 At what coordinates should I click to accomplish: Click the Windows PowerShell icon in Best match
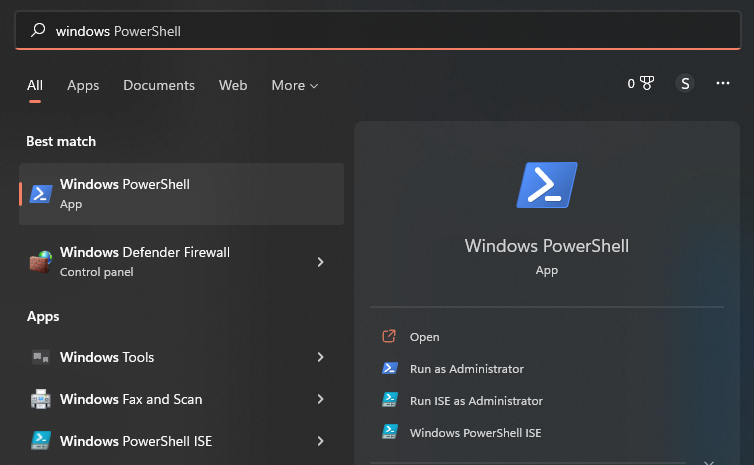(x=41, y=194)
